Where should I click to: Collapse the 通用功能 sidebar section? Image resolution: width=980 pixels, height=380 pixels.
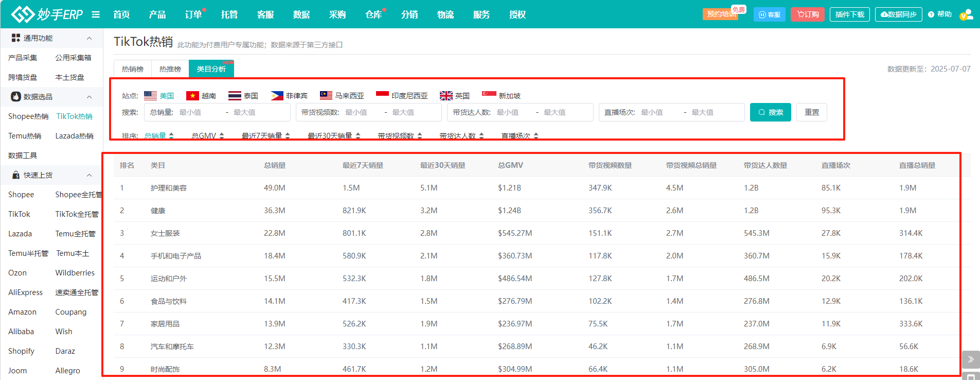tap(90, 38)
